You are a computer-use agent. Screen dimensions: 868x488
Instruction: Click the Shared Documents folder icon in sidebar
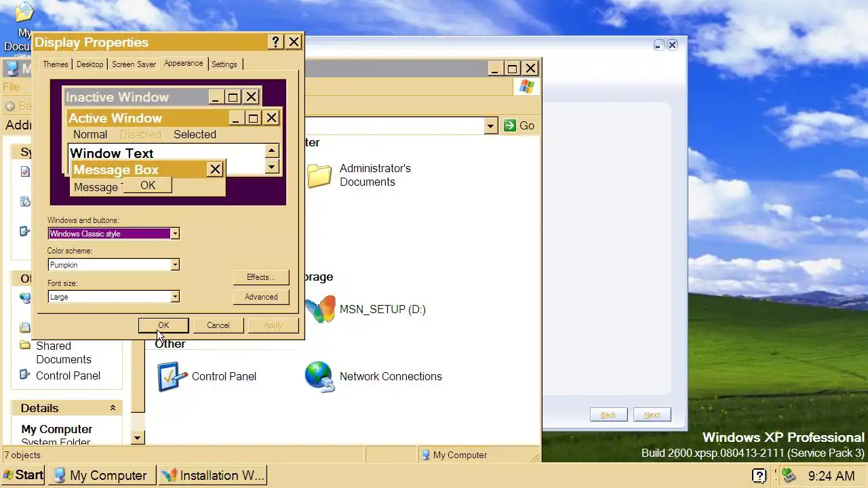[x=25, y=346]
